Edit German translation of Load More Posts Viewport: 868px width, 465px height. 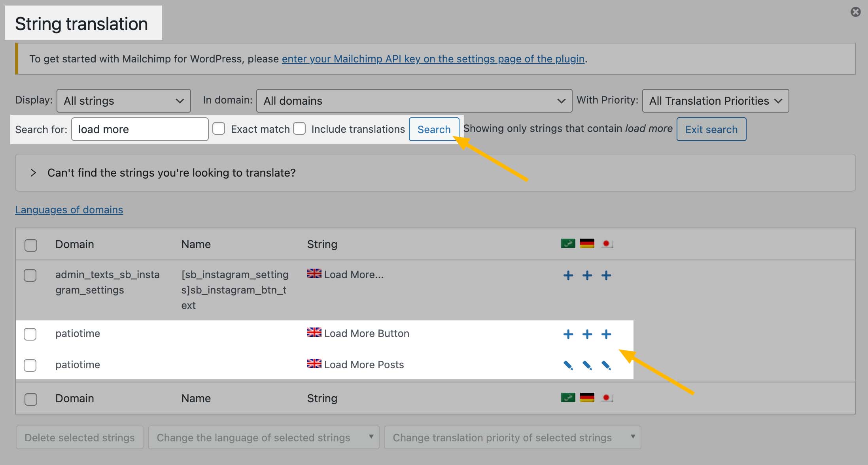point(587,365)
